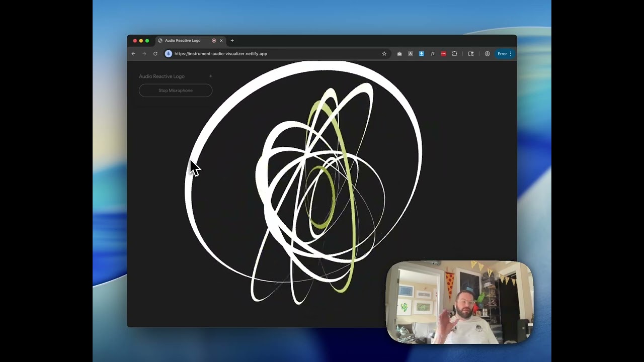Reload the page with the refresh icon
The height and width of the screenshot is (362, 644).
[155, 54]
